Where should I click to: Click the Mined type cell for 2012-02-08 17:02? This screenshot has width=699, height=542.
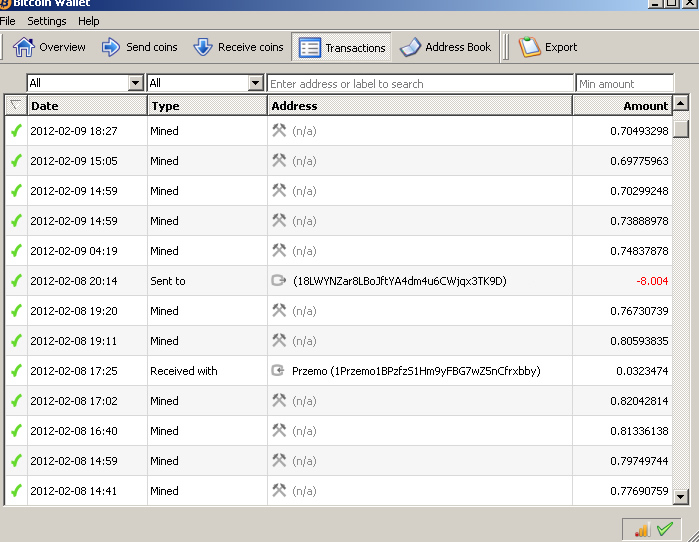point(207,401)
